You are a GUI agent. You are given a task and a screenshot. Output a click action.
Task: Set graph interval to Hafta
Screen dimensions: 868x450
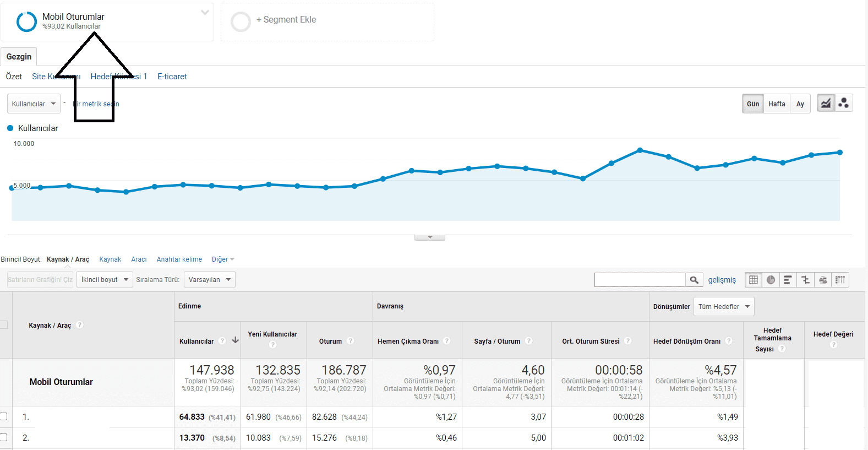[777, 104]
